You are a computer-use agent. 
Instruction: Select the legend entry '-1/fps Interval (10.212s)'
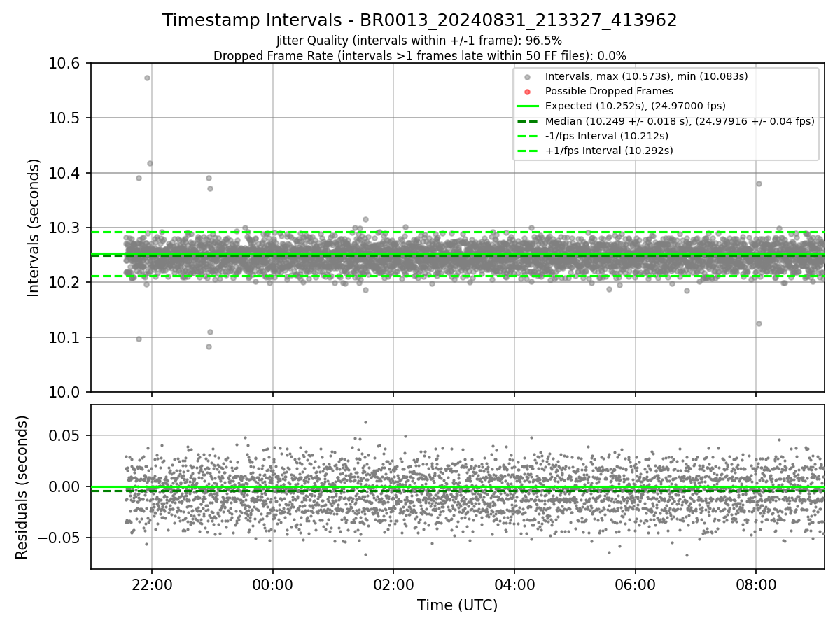tap(606, 136)
